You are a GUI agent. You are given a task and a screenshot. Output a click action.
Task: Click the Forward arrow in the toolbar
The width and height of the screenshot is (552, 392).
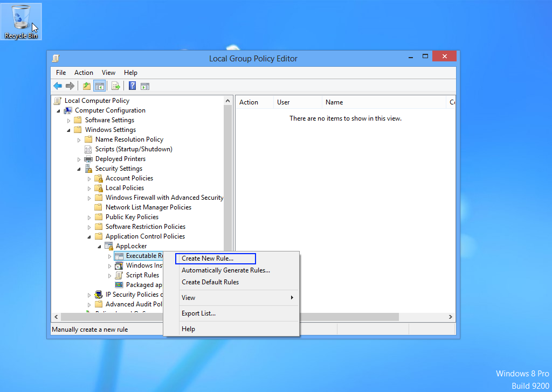coord(70,86)
